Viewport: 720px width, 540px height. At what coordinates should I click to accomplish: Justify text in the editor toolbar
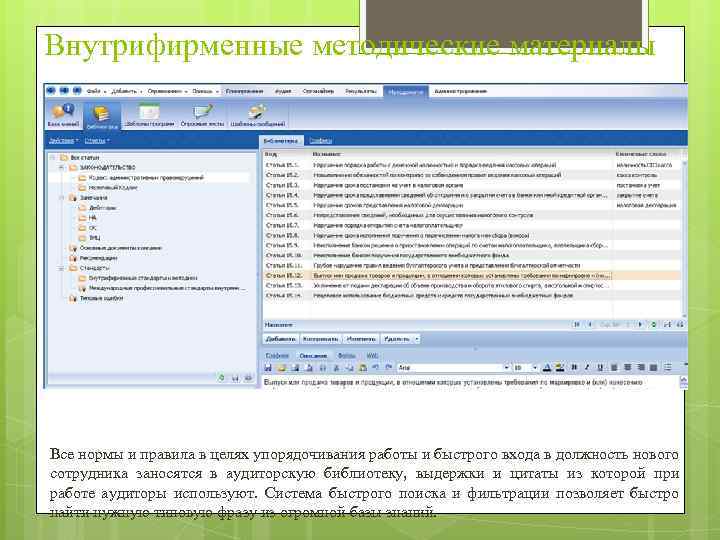[x=654, y=368]
